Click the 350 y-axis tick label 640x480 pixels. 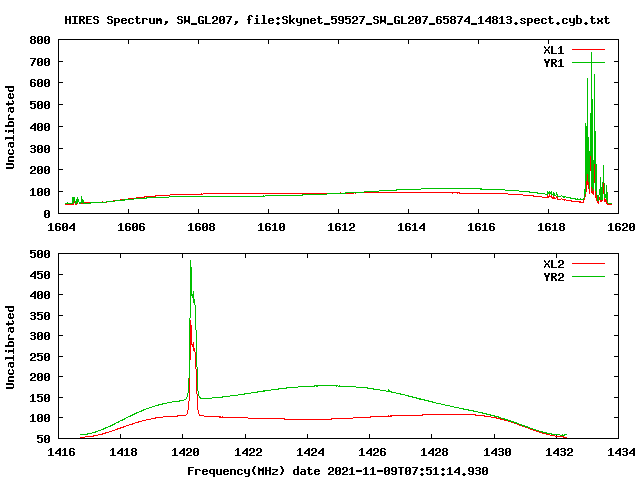click(40, 316)
